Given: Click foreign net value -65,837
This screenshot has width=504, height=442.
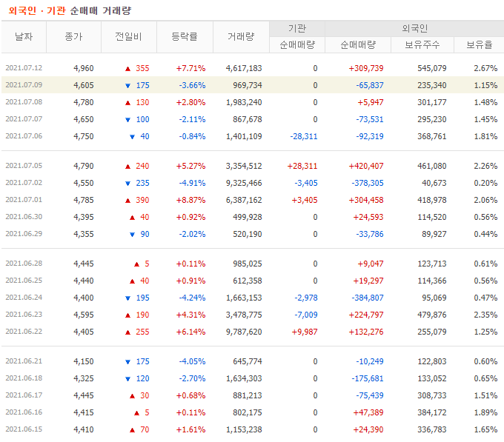Looking at the screenshot, I should point(370,85).
